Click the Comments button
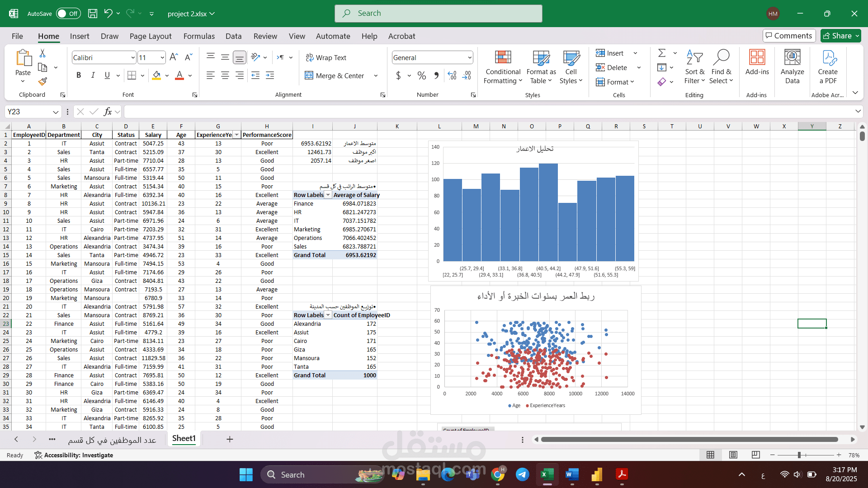Image resolution: width=868 pixels, height=488 pixels. point(789,36)
